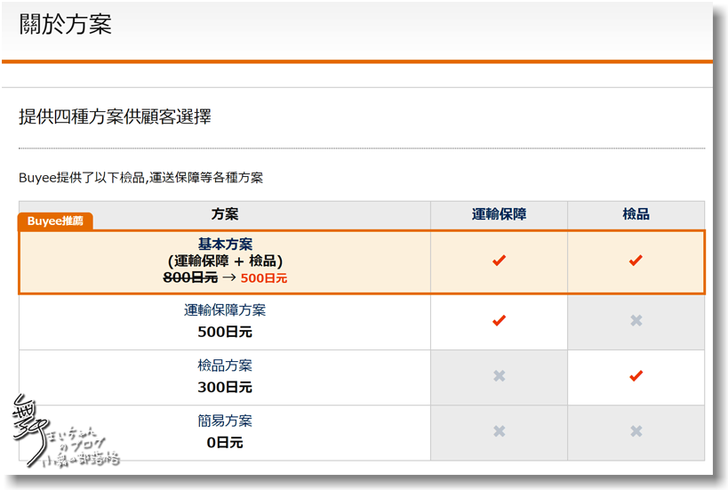Click the Buyee推薦 orange badge
728x490 pixels.
click(x=56, y=221)
